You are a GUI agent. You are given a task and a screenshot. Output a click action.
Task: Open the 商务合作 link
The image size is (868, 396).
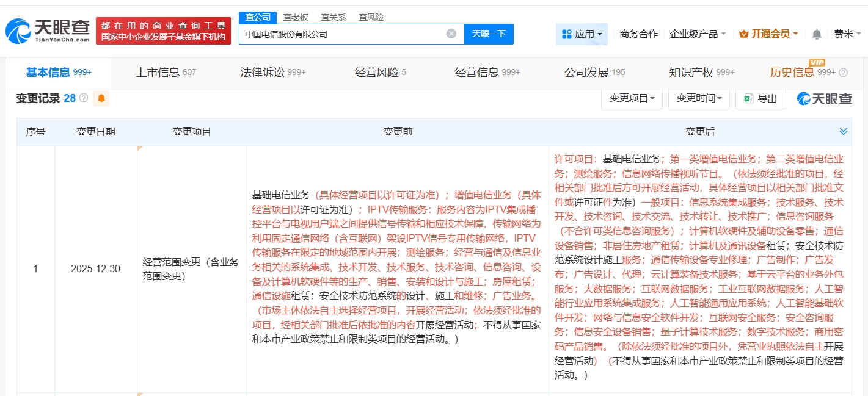(x=638, y=34)
